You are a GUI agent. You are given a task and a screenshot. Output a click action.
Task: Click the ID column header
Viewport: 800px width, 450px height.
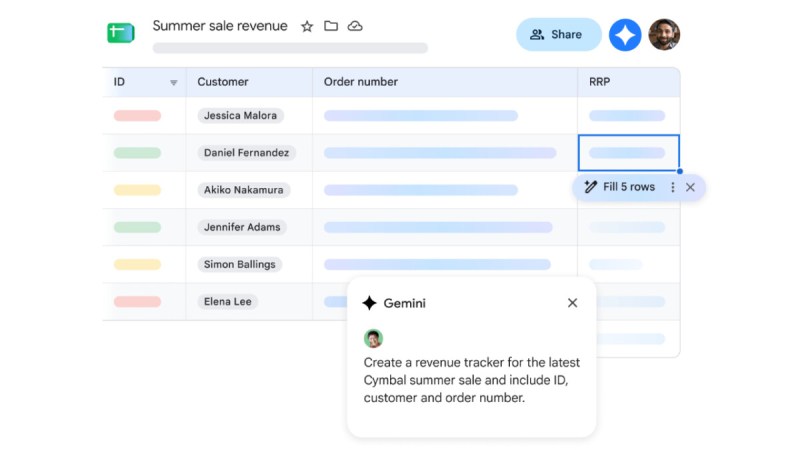click(x=144, y=82)
